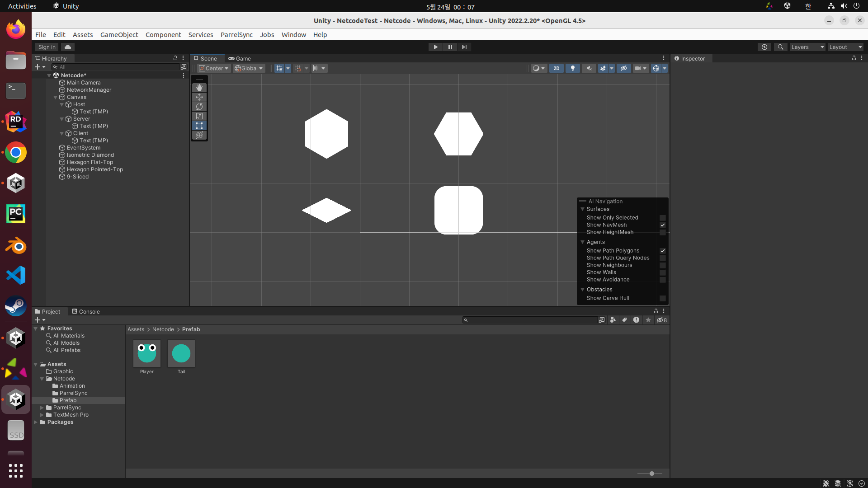868x488 pixels.
Task: Click the cloud services icon
Action: (68, 47)
